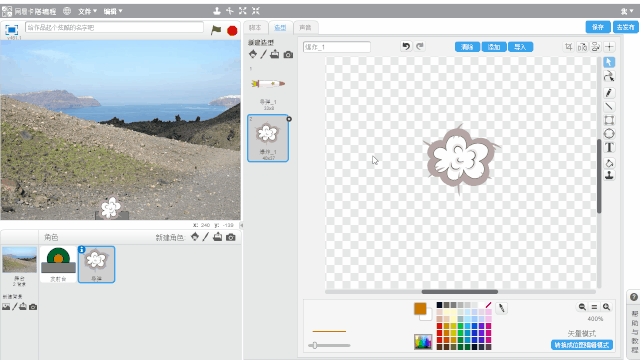640x360 pixels.
Task: Click the canvas horizontal scrollbar
Action: coord(460,292)
